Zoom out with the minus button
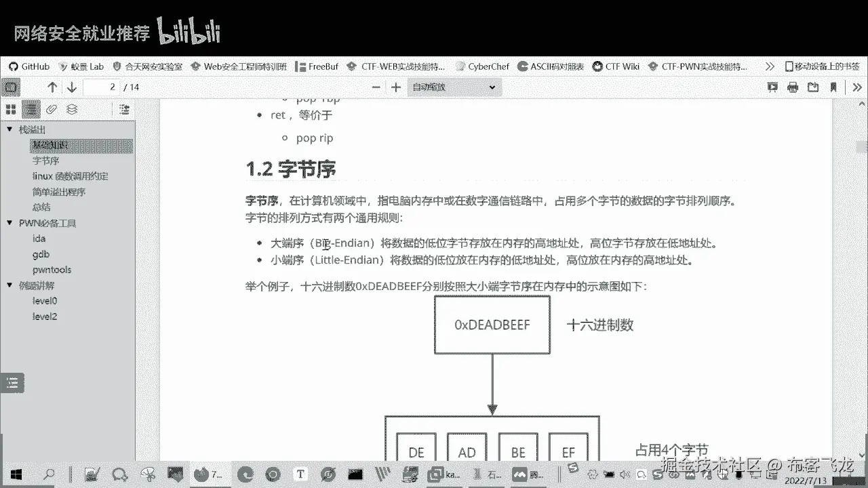The height and width of the screenshot is (488, 868). [x=376, y=87]
